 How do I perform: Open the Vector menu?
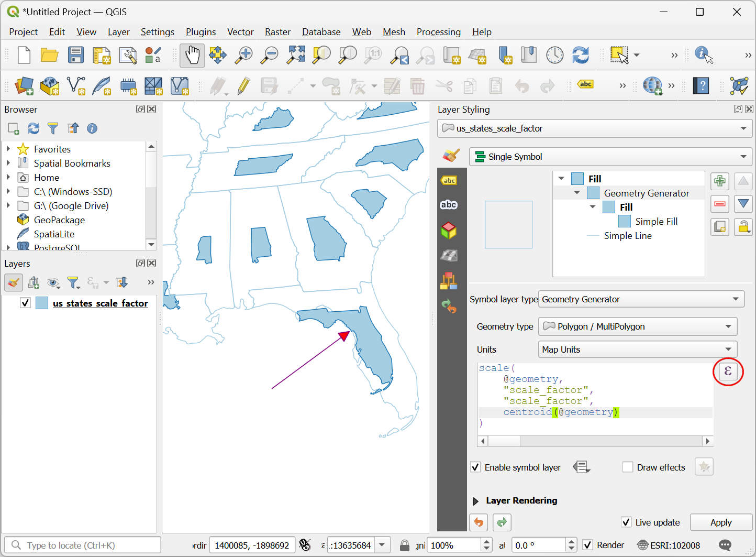[x=240, y=32]
